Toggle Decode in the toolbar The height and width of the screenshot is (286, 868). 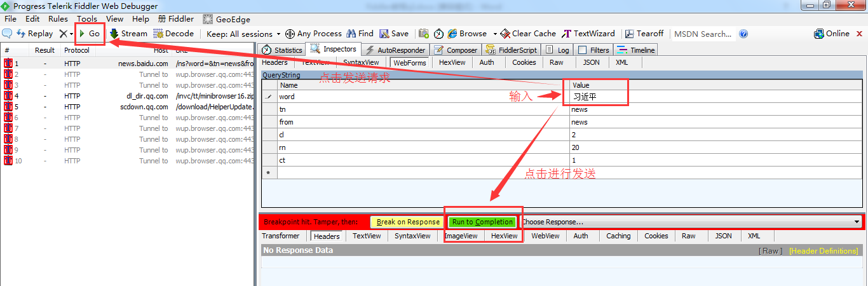173,34
